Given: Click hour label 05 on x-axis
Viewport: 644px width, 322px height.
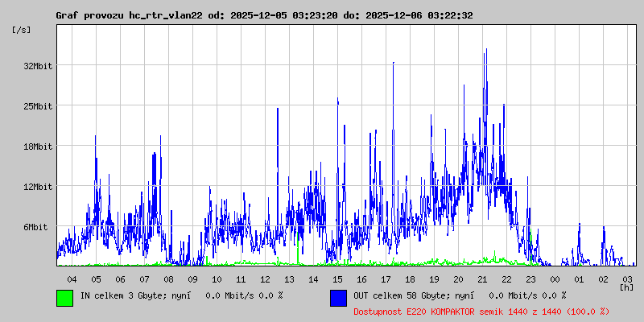Looking at the screenshot, I should (96, 279).
